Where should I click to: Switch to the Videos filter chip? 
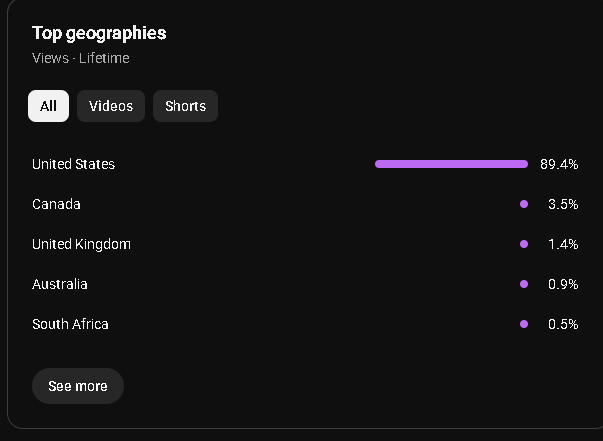pyautogui.click(x=111, y=106)
